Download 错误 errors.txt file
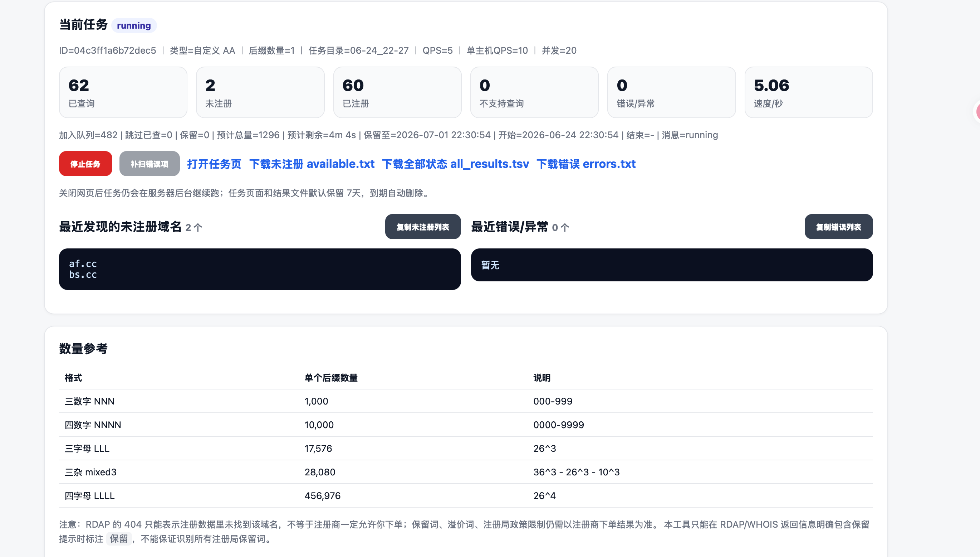This screenshot has height=557, width=980. click(586, 164)
